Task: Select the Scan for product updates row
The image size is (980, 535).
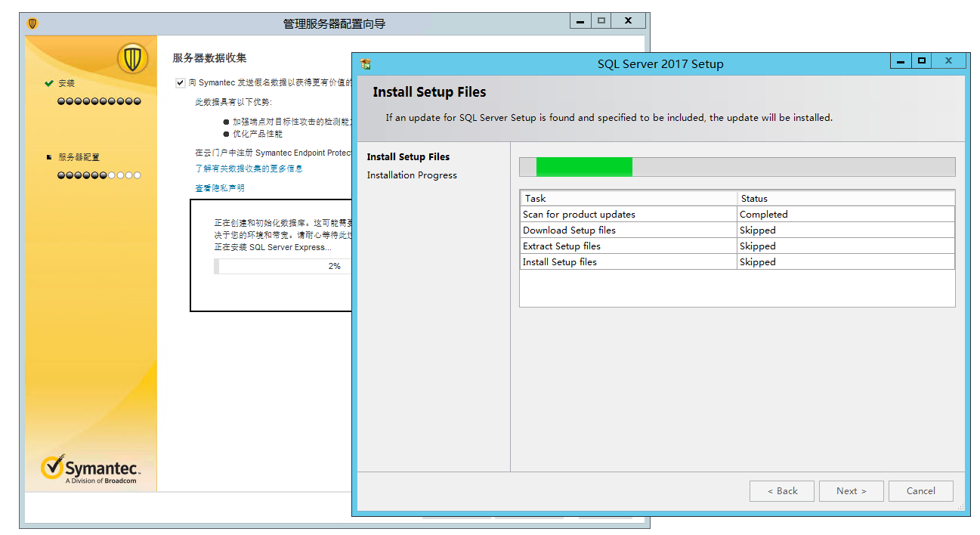Action: tap(737, 215)
